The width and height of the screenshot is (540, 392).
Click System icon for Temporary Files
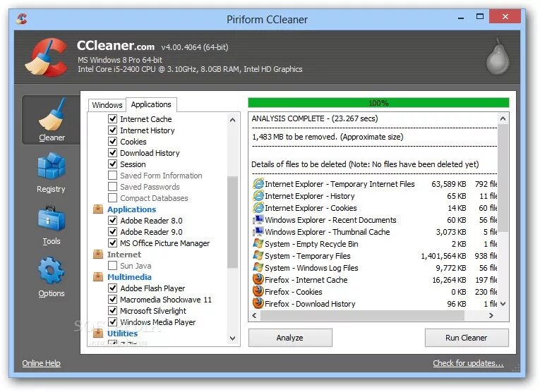click(258, 255)
